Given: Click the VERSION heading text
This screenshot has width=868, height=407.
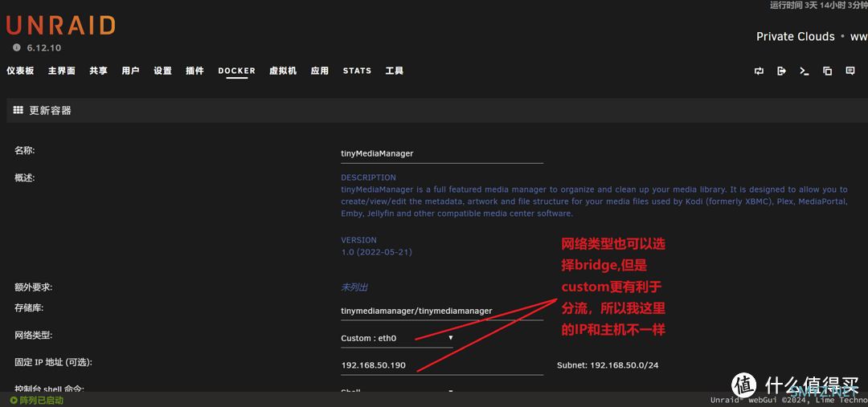Looking at the screenshot, I should click(x=358, y=240).
